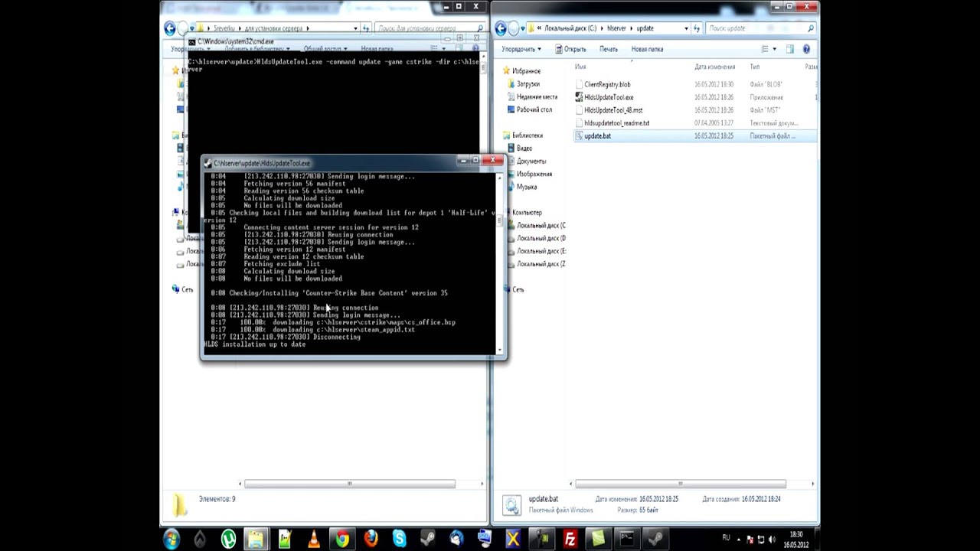
Task: Switch to the cmd console taskbar icon
Action: [626, 539]
